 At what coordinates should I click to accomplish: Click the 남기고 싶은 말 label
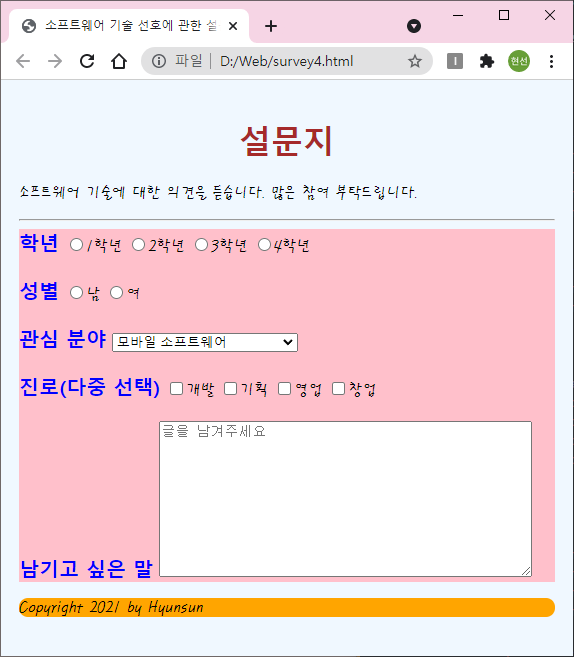86,569
